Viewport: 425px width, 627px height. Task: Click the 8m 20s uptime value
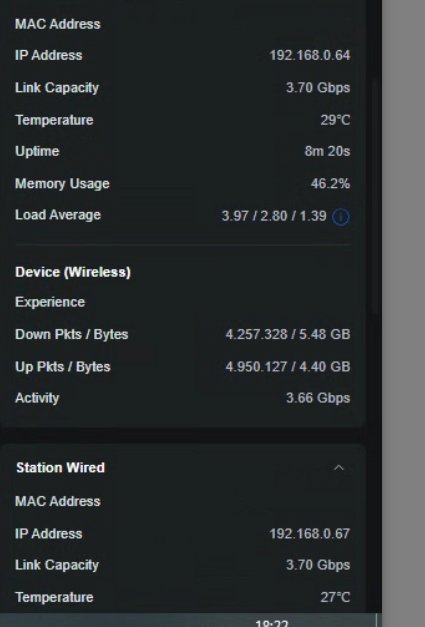(327, 151)
